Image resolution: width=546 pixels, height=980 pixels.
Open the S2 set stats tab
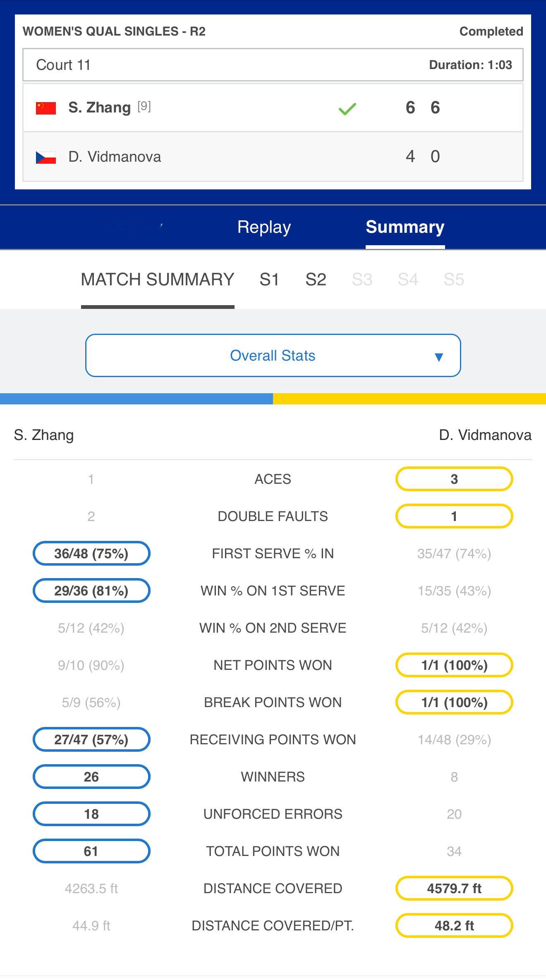[316, 280]
